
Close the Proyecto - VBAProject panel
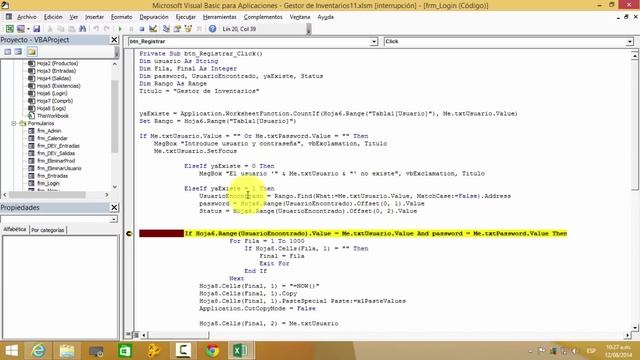tap(114, 40)
